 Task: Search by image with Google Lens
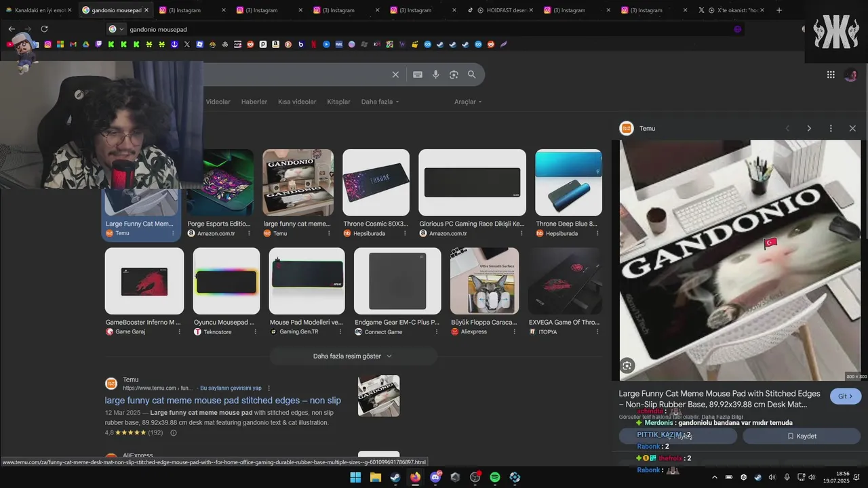(454, 75)
